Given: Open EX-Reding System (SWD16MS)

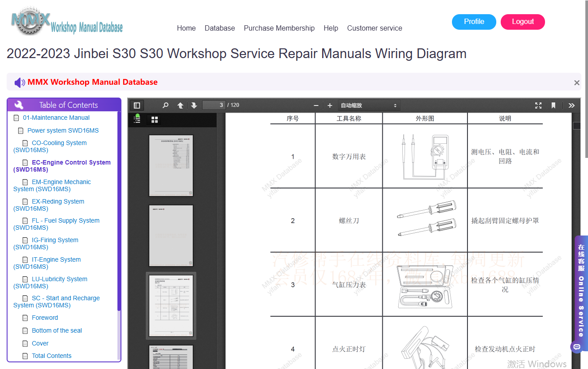Looking at the screenshot, I should (49, 205).
